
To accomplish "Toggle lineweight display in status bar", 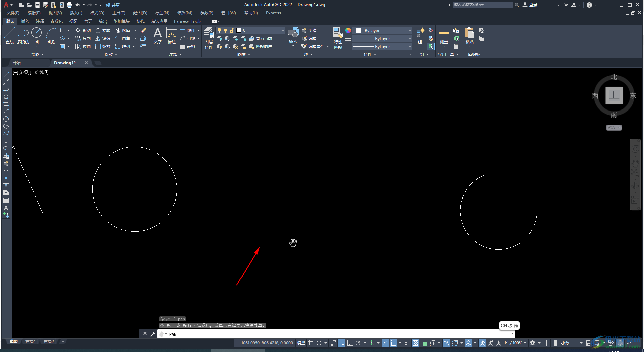I will (407, 343).
